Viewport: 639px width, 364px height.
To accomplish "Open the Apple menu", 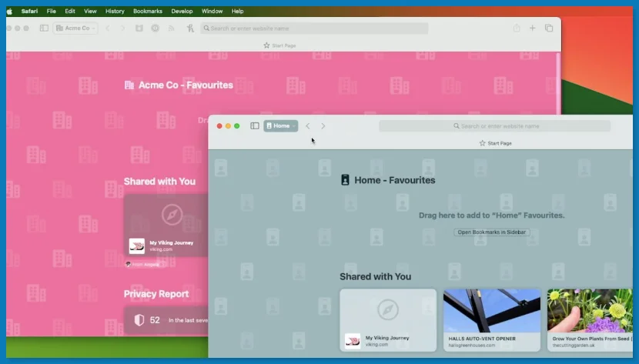I will [x=9, y=11].
